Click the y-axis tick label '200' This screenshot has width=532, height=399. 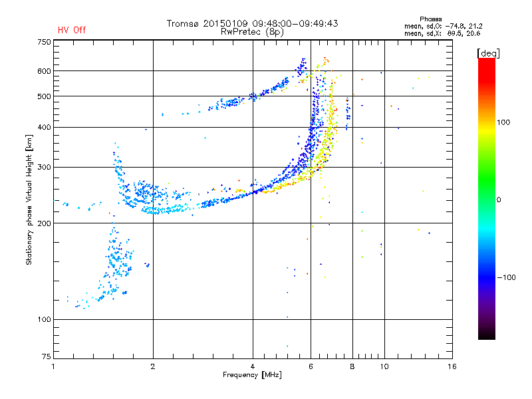45,223
